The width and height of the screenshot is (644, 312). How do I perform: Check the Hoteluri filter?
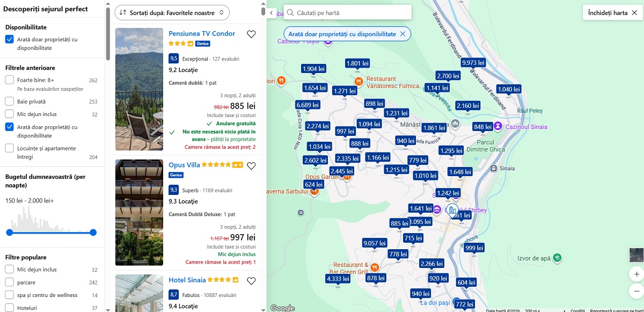click(10, 308)
